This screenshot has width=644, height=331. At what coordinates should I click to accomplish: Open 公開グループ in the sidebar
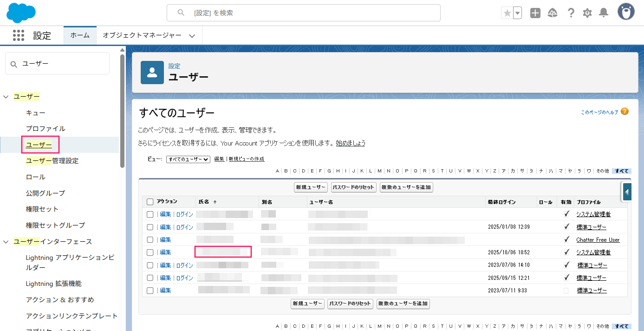pyautogui.click(x=46, y=193)
